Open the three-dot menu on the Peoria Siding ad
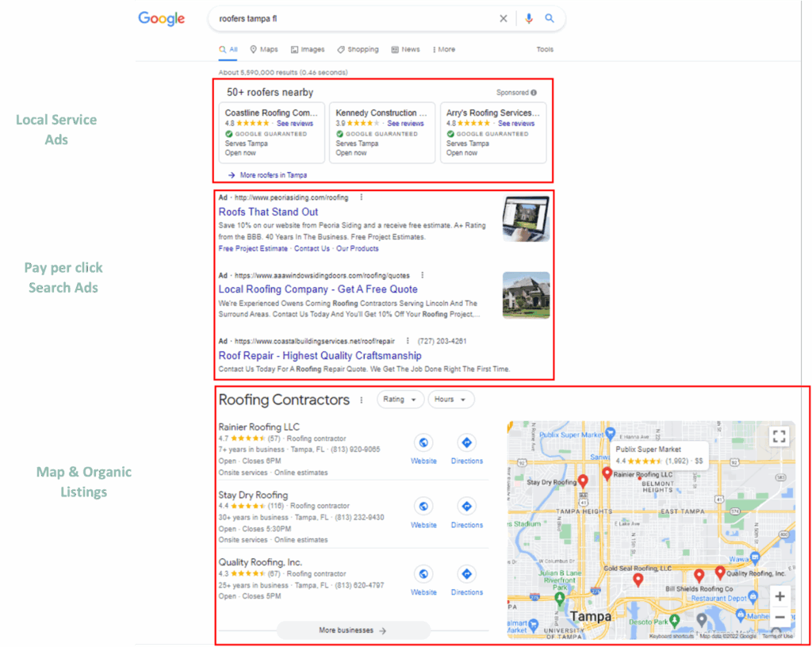This screenshot has height=647, width=812. [361, 197]
